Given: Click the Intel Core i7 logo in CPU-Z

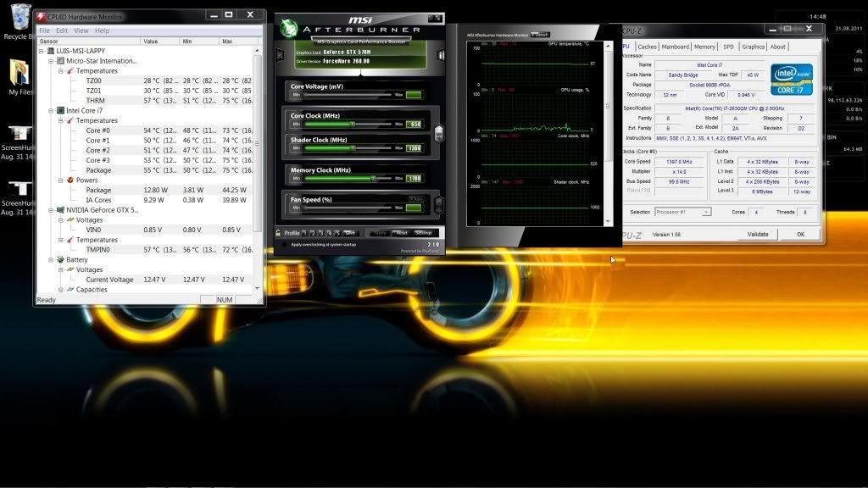Looking at the screenshot, I should 791,79.
